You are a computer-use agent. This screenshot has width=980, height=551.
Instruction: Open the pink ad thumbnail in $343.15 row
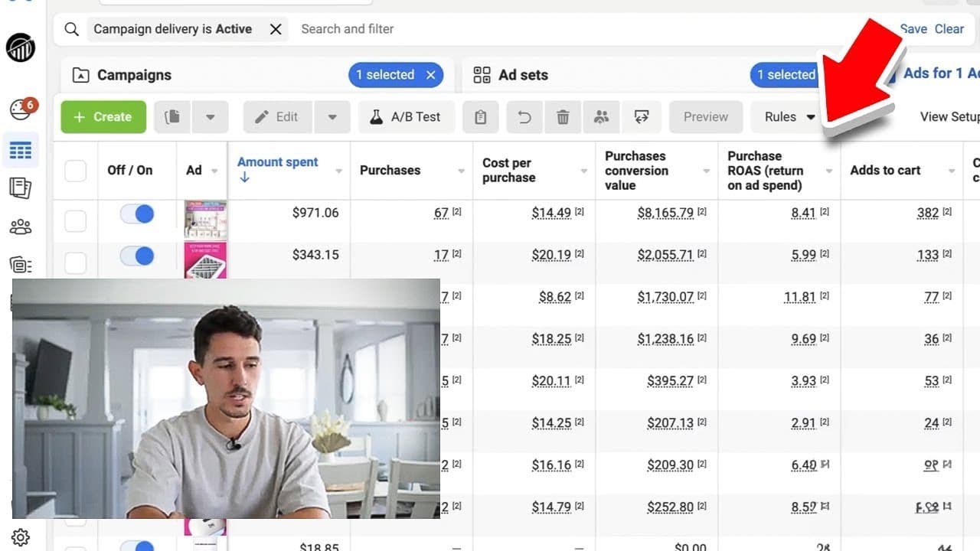(x=205, y=260)
